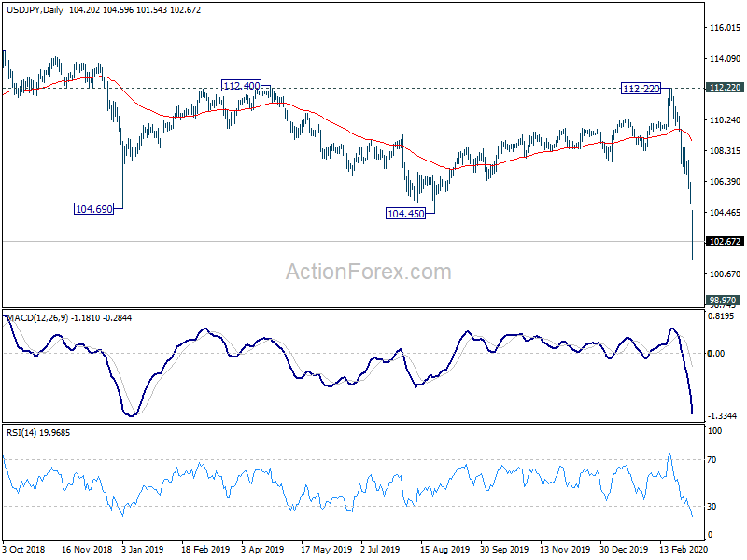Viewport: 747px width, 560px height.
Task: Click the 114.090 price axis value
Action: 726,58
